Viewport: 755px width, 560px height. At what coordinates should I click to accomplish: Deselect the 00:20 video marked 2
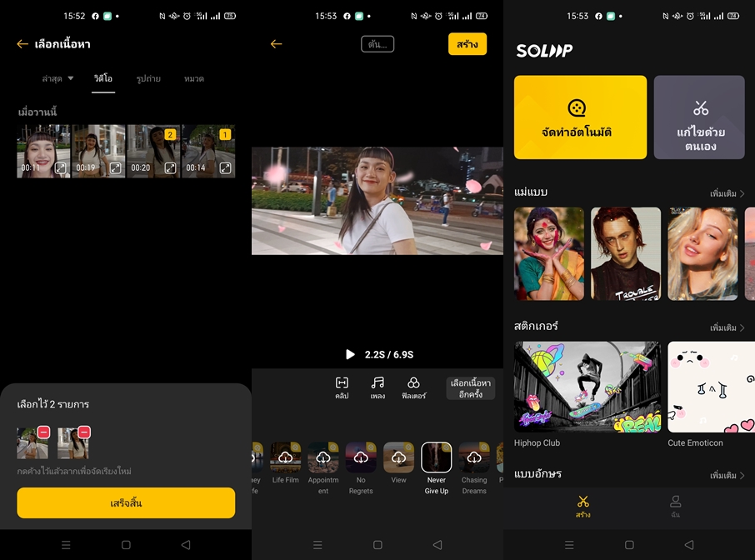[x=170, y=134]
